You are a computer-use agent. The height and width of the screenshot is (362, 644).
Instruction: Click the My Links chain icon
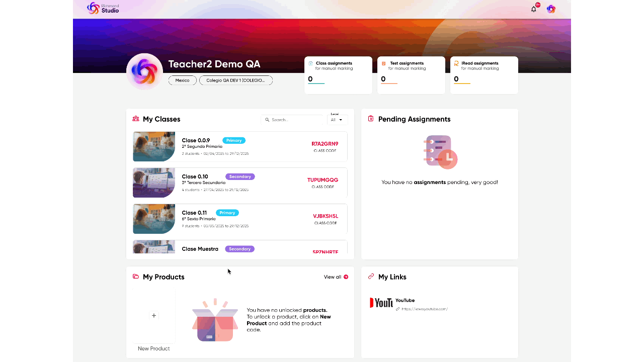pos(371,277)
